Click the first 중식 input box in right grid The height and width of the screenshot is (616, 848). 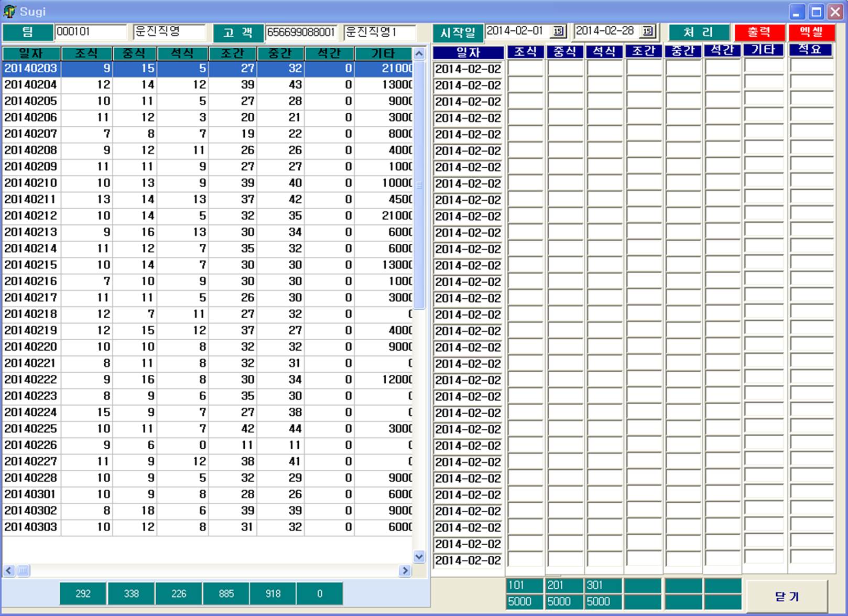(x=565, y=68)
